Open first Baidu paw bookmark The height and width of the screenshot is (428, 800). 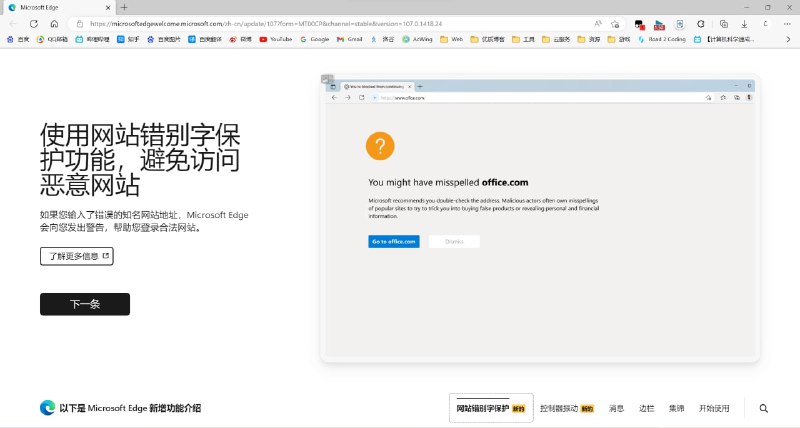tap(17, 39)
